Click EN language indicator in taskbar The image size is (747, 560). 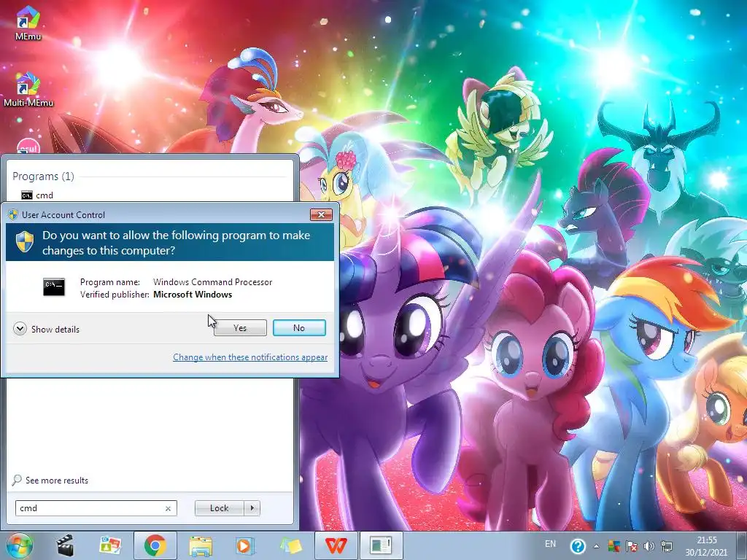pyautogui.click(x=550, y=544)
